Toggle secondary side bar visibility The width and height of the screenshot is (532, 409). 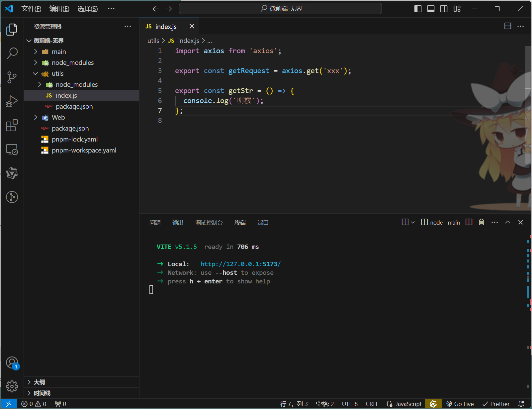click(x=444, y=9)
